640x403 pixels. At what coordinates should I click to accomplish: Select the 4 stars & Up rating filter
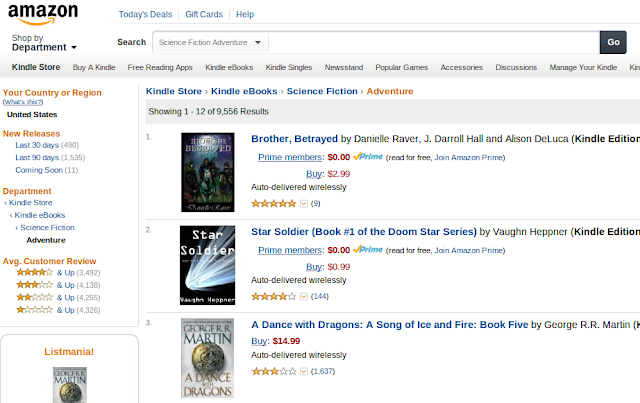tap(58, 273)
